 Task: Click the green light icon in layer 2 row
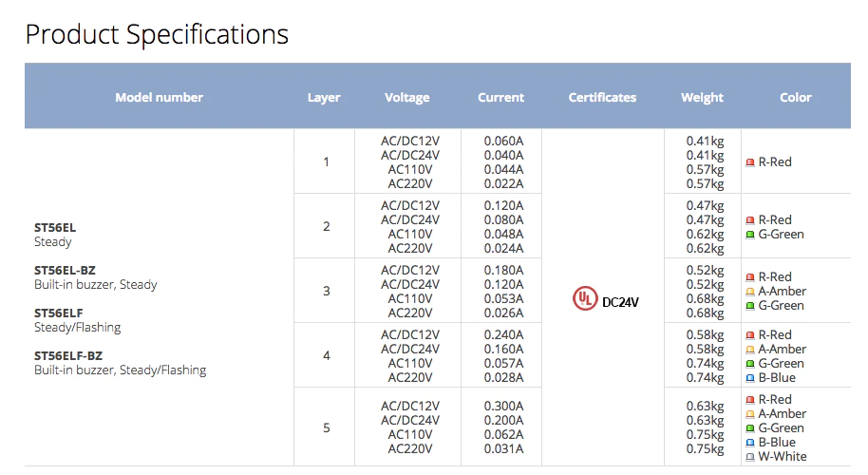pyautogui.click(x=750, y=235)
